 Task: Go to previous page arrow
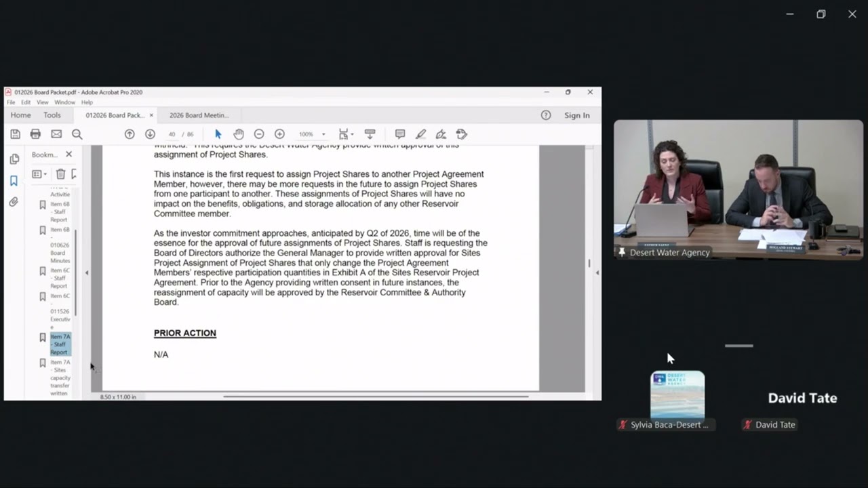click(130, 134)
